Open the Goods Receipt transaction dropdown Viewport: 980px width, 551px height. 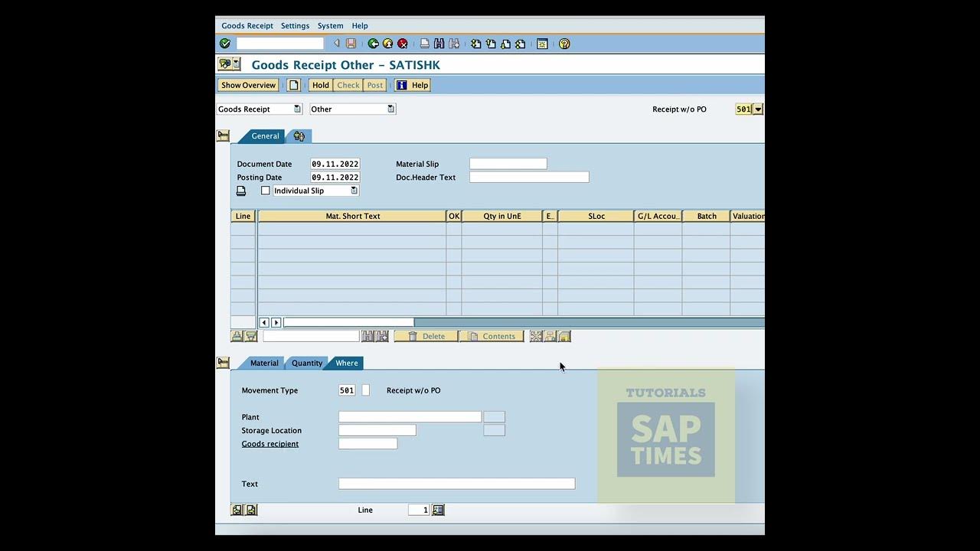297,109
